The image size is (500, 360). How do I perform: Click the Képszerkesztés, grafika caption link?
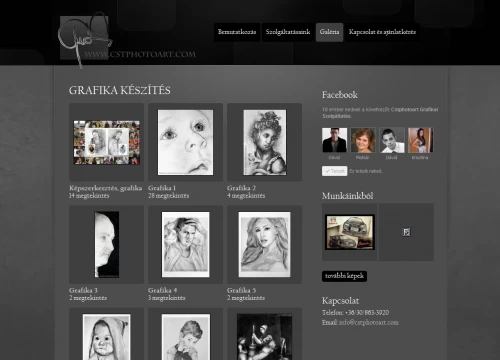(106, 188)
